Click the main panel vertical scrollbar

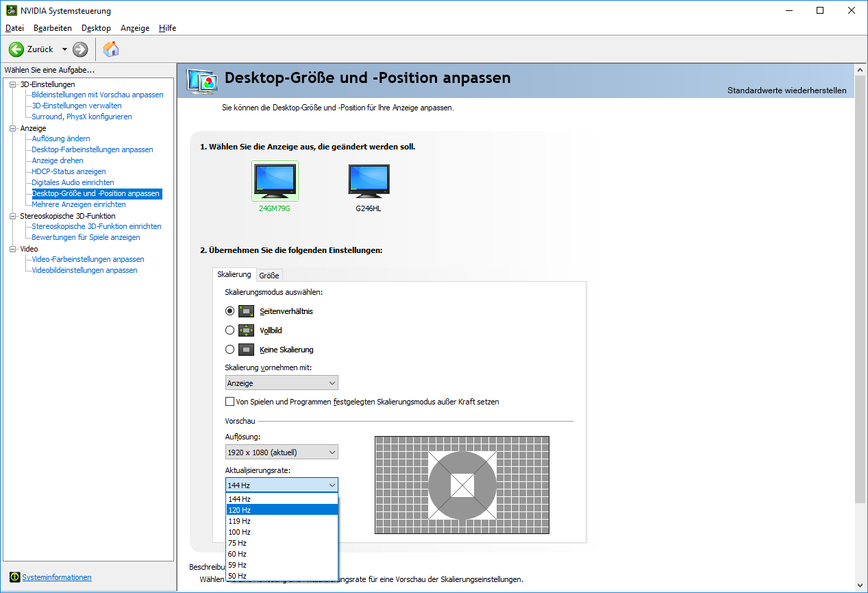pyautogui.click(x=861, y=288)
